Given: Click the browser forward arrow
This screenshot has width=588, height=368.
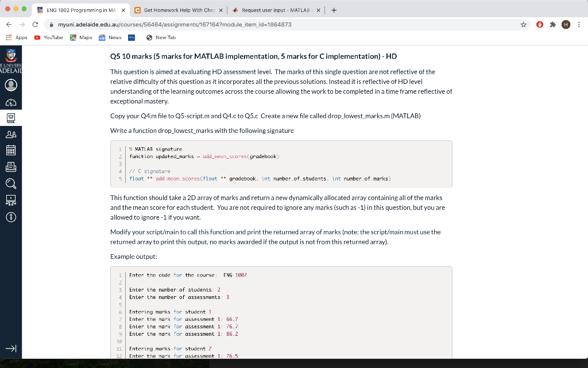Looking at the screenshot, I should point(22,24).
